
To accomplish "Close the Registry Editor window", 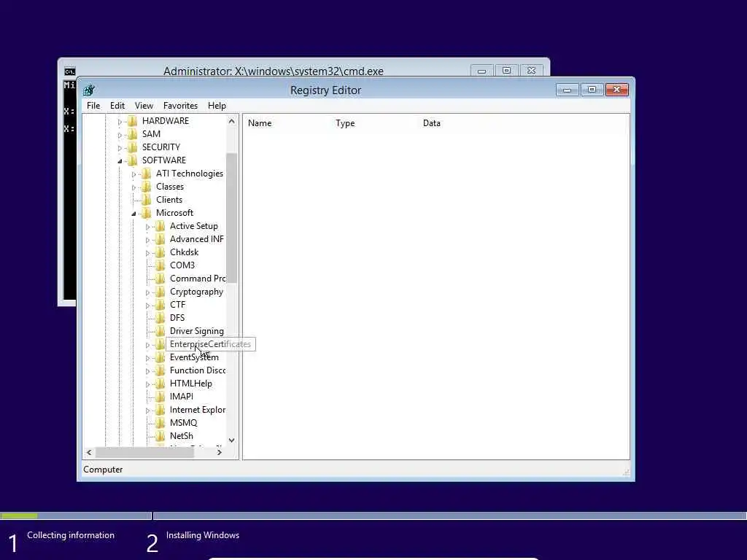I will 617,90.
